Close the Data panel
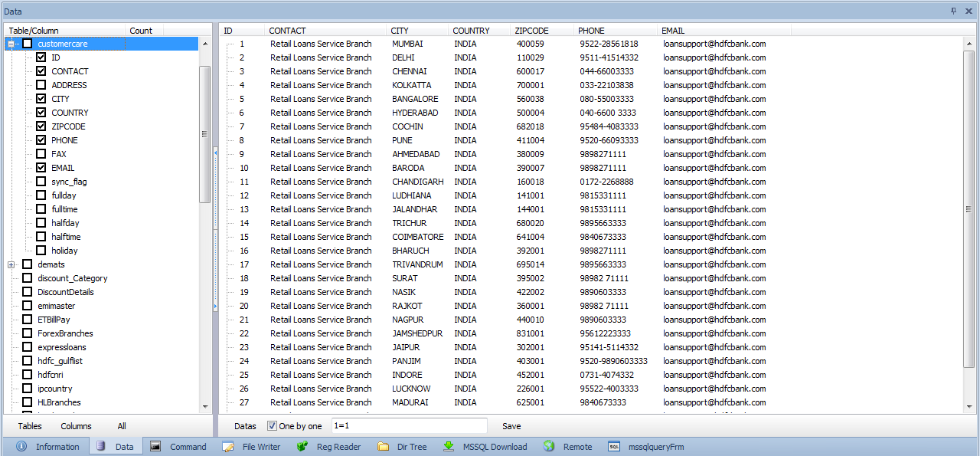Image resolution: width=980 pixels, height=456 pixels. coord(969,11)
